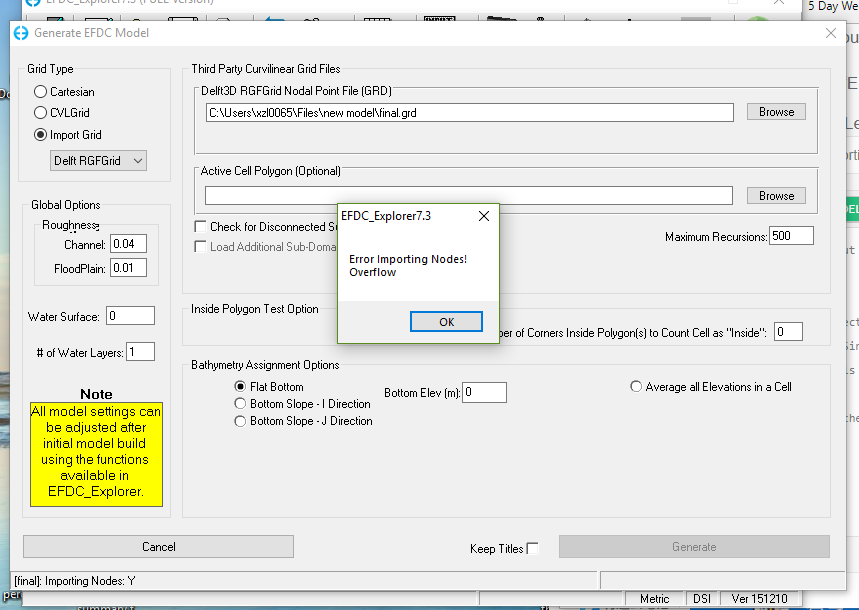
Task: Browse for the Delft3D GRD file
Action: (776, 112)
